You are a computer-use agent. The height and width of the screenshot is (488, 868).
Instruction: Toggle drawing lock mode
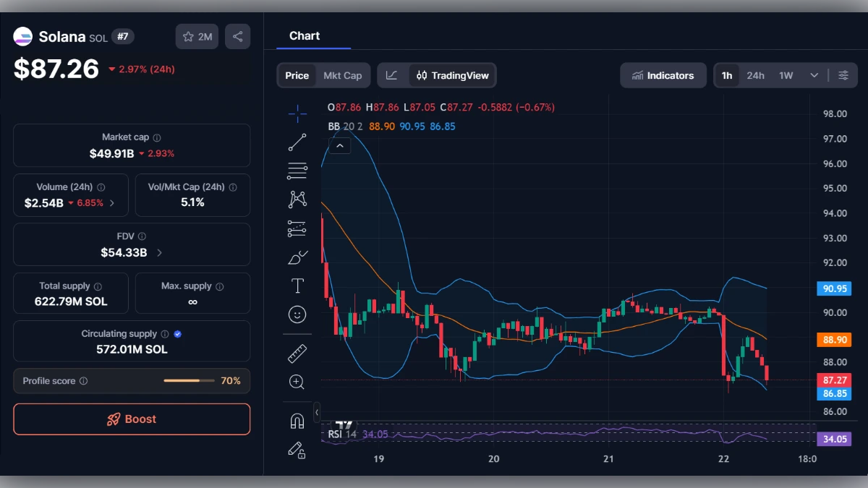[297, 450]
